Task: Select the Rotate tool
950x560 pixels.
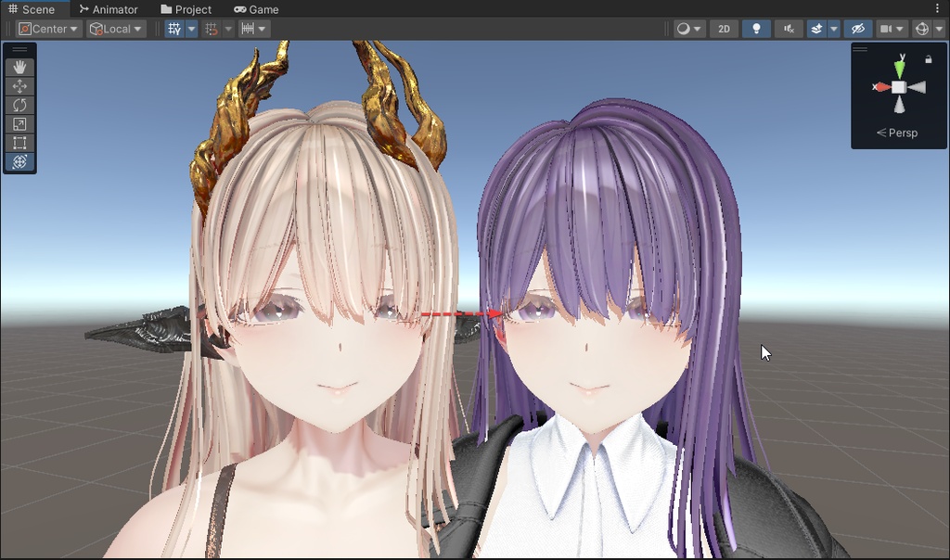Action: [19, 105]
